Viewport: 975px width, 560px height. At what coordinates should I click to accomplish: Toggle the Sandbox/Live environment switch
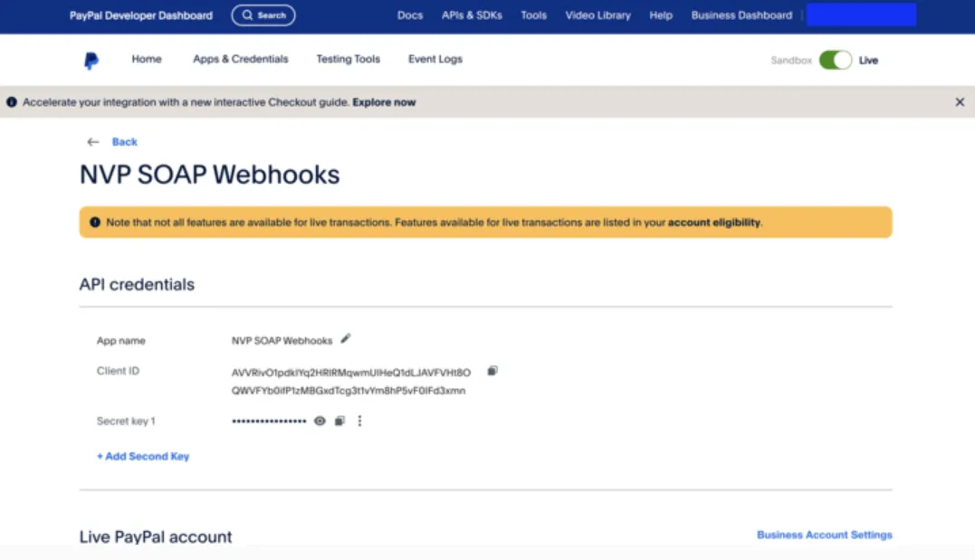click(835, 61)
